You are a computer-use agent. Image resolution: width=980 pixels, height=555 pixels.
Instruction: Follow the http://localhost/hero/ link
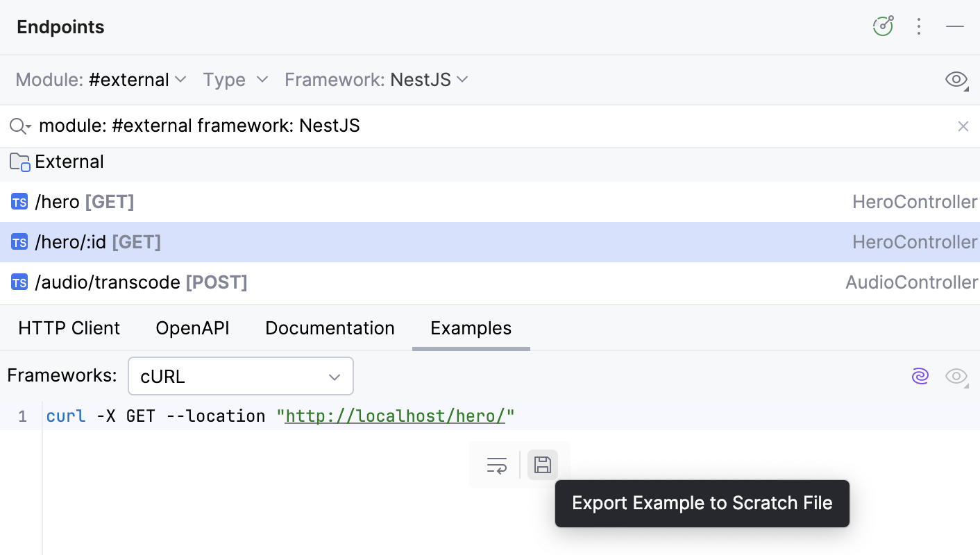[395, 416]
